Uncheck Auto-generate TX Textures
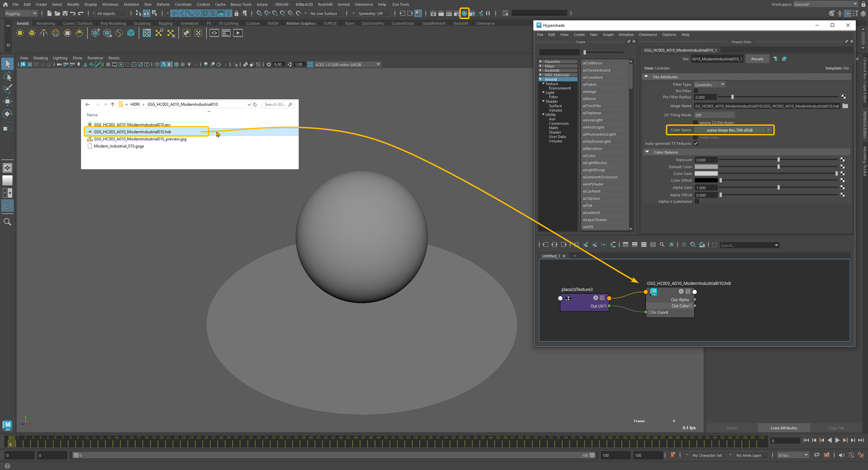868x470 pixels. point(696,143)
